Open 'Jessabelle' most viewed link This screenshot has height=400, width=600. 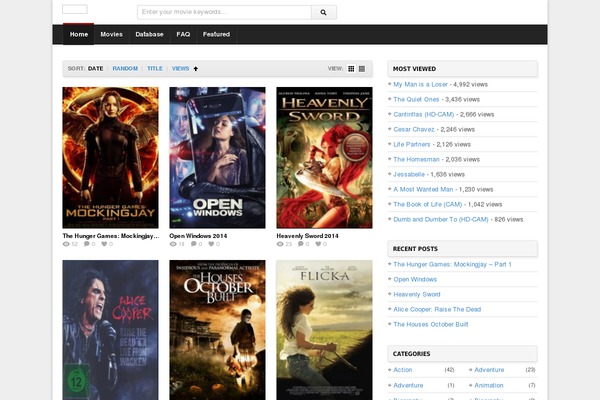click(409, 174)
